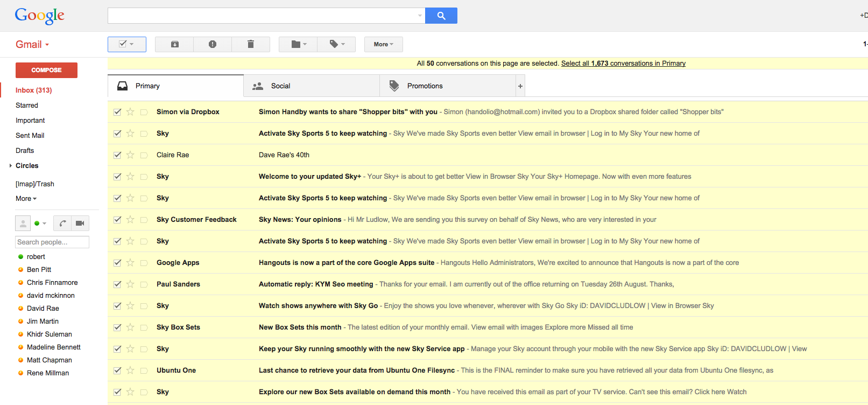Open the Starred folder

point(27,106)
